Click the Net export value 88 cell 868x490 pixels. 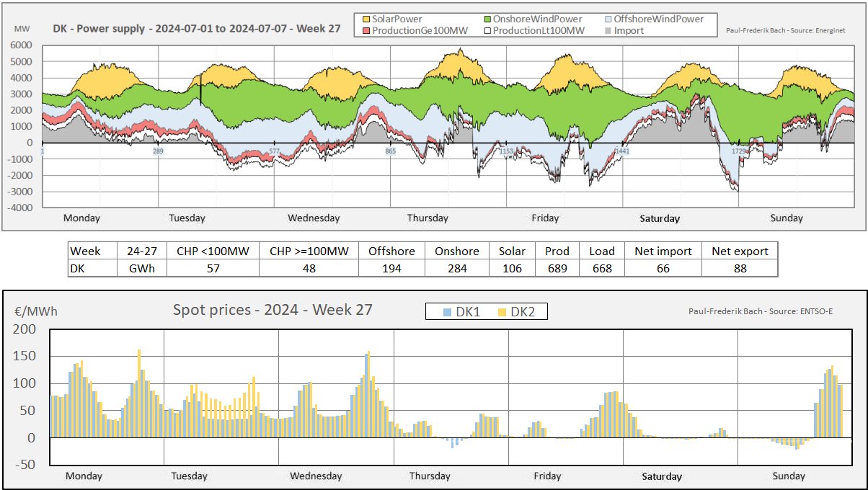[x=739, y=268]
